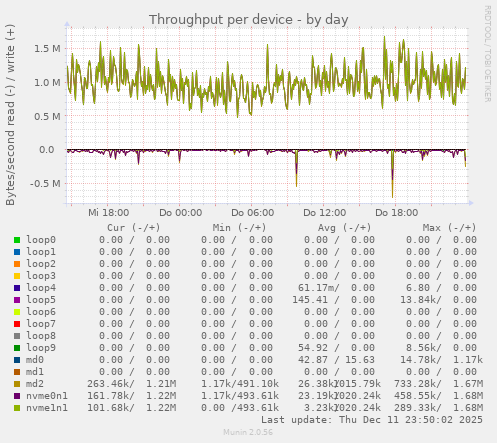This screenshot has height=443, width=497.
Task: Select the loop7 device label
Action: [41, 324]
